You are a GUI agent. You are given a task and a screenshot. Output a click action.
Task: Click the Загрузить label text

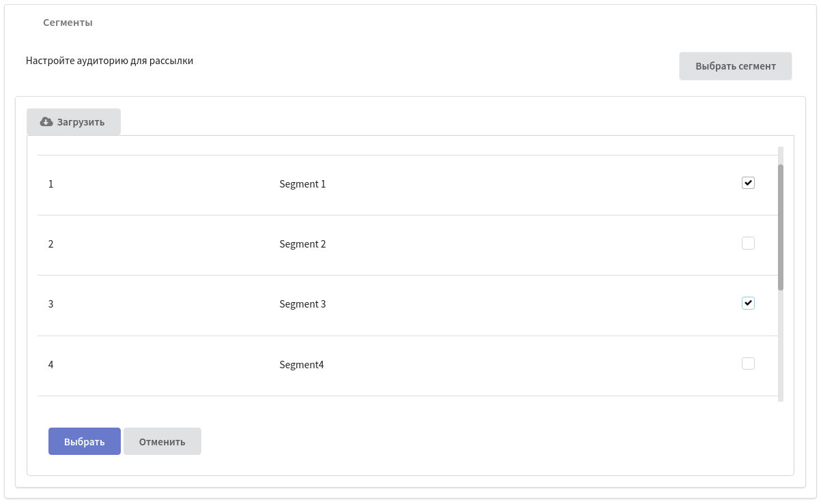[81, 122]
